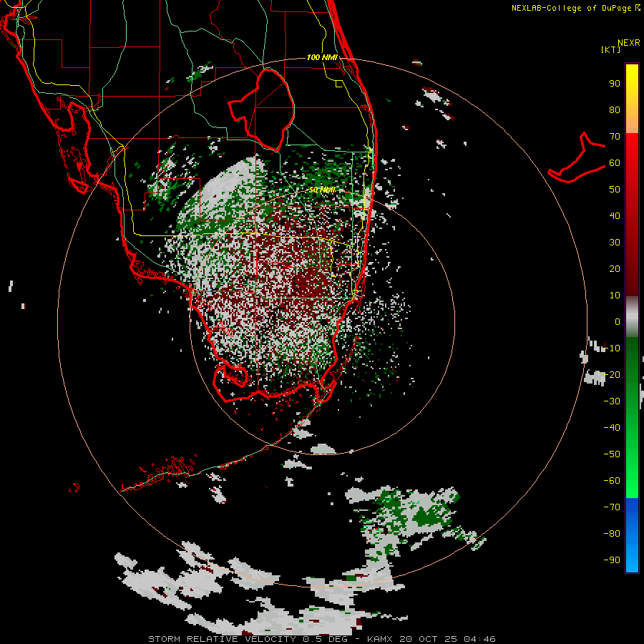Click the -70 scale label
Screen dimensions: 644x644
[612, 507]
